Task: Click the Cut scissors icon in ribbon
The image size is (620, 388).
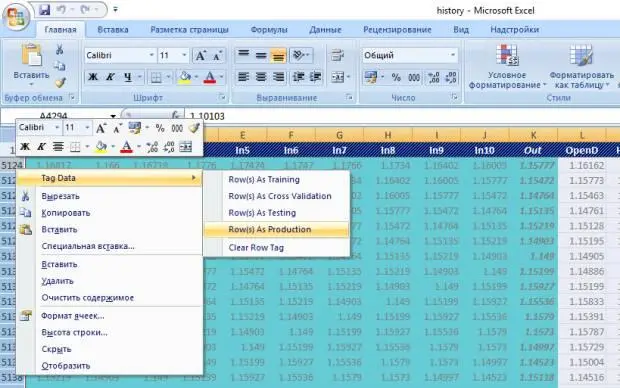Action: point(59,49)
